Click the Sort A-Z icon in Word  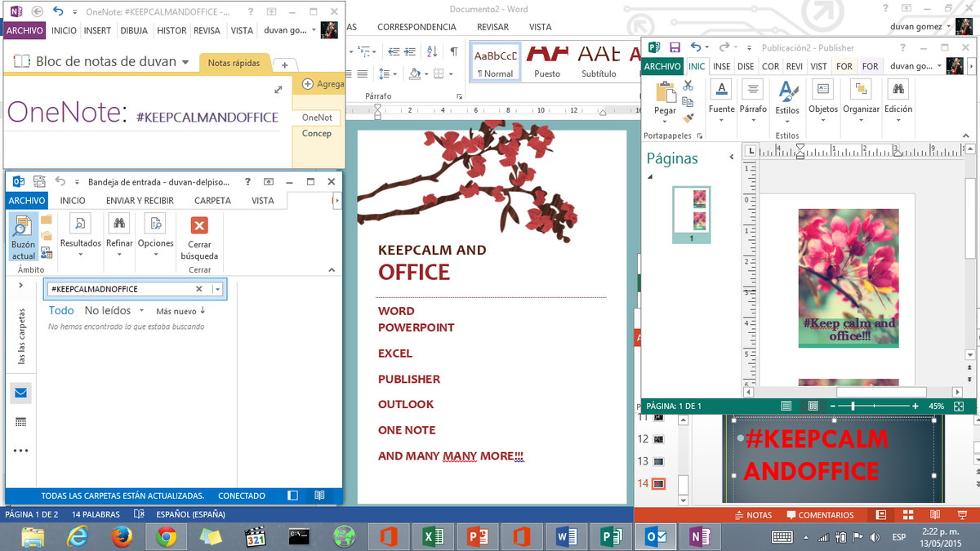pyautogui.click(x=433, y=51)
